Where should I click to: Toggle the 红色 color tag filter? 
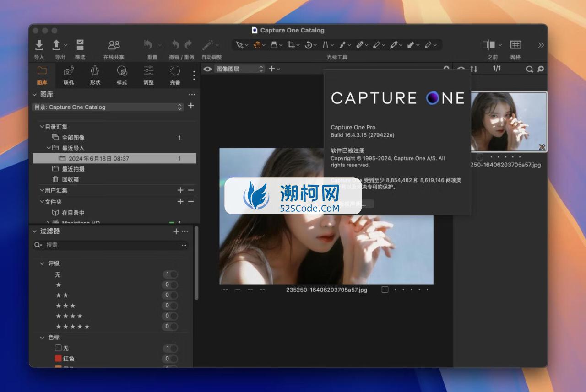click(170, 359)
